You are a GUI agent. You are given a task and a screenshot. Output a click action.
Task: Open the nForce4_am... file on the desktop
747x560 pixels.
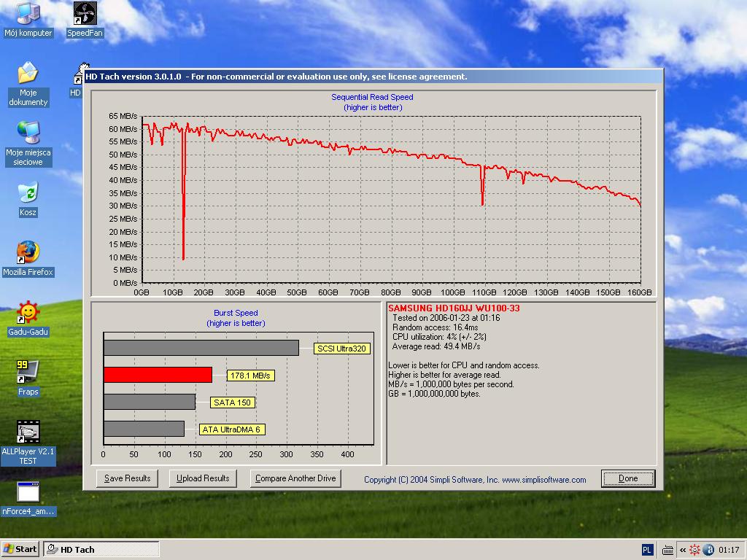point(28,499)
